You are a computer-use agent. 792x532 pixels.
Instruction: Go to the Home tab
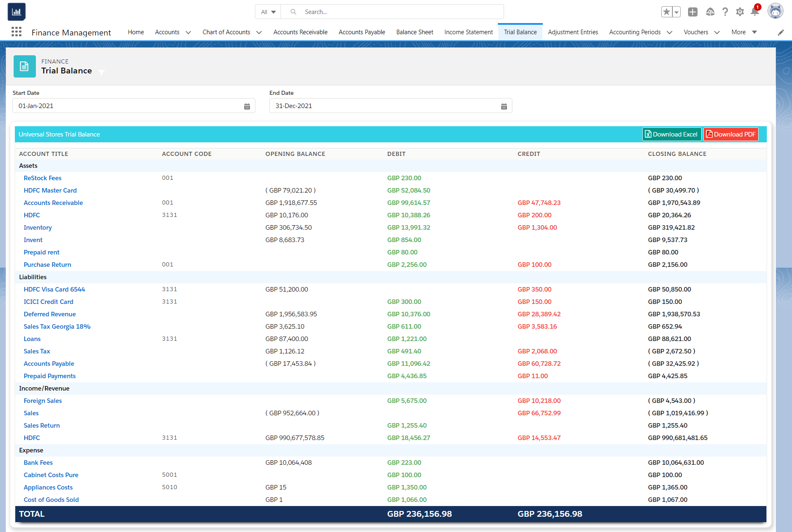tap(136, 32)
